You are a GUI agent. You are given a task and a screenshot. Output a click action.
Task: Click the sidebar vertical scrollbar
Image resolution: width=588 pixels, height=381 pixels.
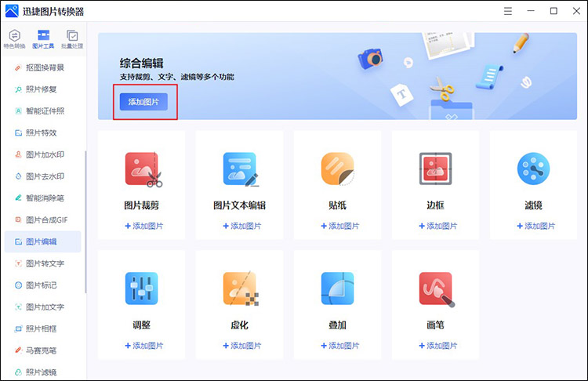(x=85, y=222)
